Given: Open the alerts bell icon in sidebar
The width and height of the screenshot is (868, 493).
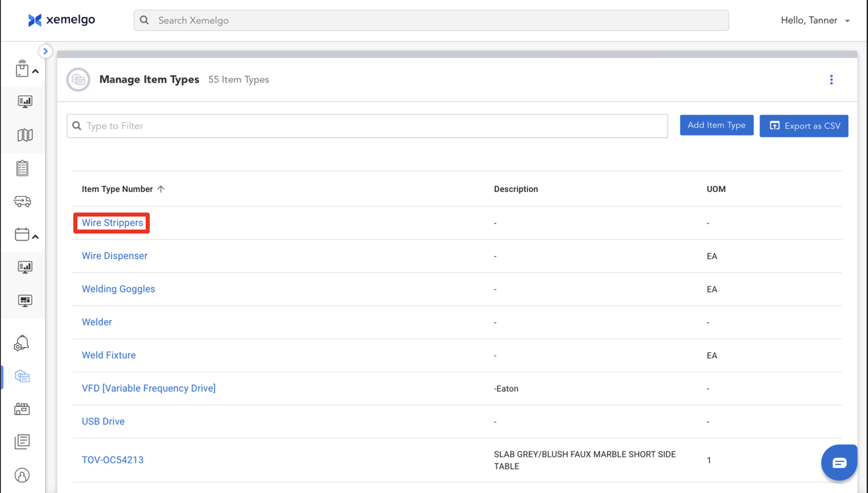Looking at the screenshot, I should [x=21, y=343].
